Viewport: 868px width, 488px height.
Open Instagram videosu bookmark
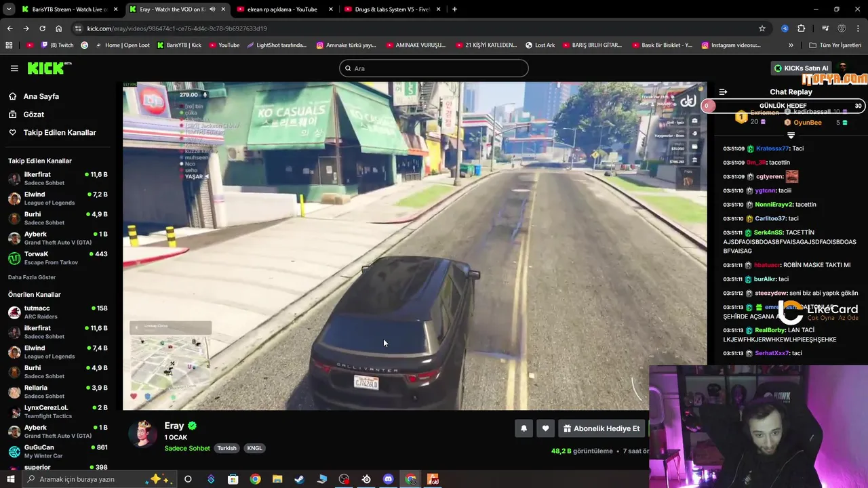pos(731,45)
